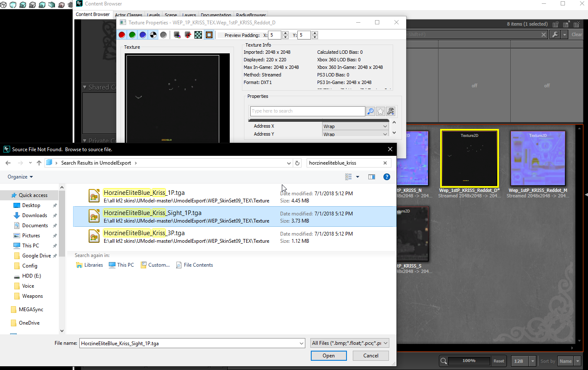Toggle the blue channel button in Texture Properties
This screenshot has height=370, width=588.
pos(143,35)
